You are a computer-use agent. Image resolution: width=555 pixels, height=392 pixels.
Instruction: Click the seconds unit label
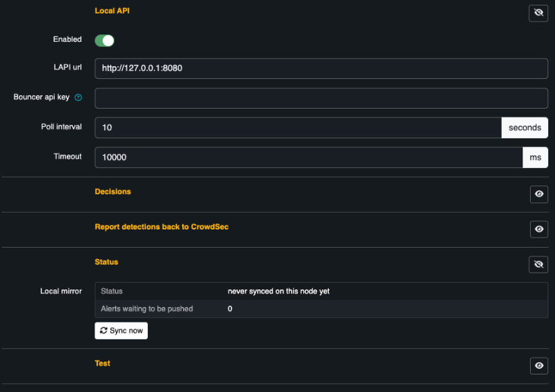525,128
